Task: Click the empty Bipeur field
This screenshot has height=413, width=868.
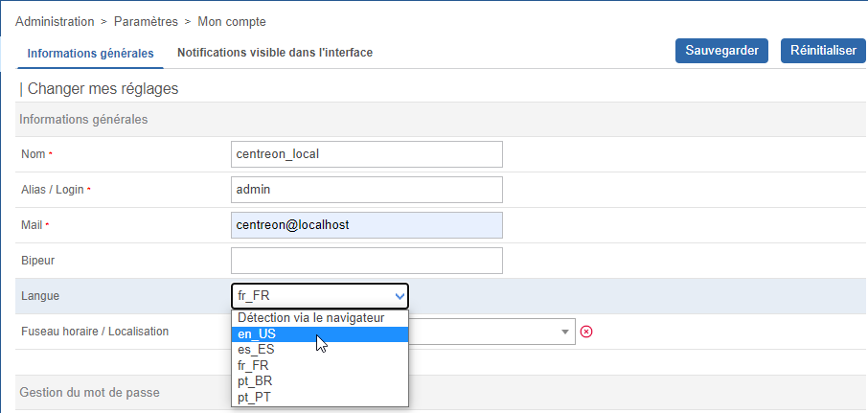Action: (x=366, y=261)
